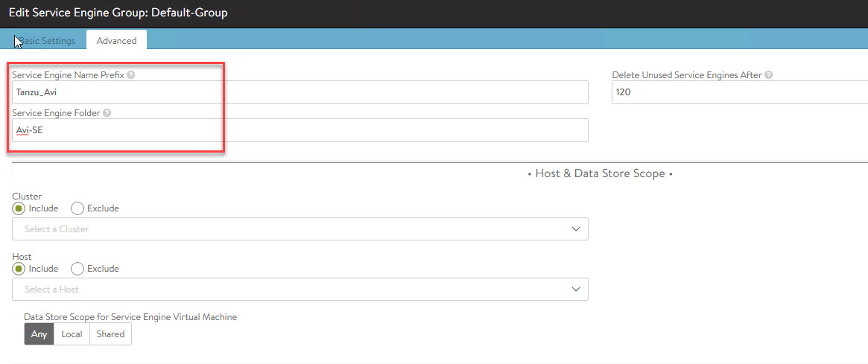Viewport: 868px width, 364px height.
Task: Choose Include radio option for Host
Action: 19,268
